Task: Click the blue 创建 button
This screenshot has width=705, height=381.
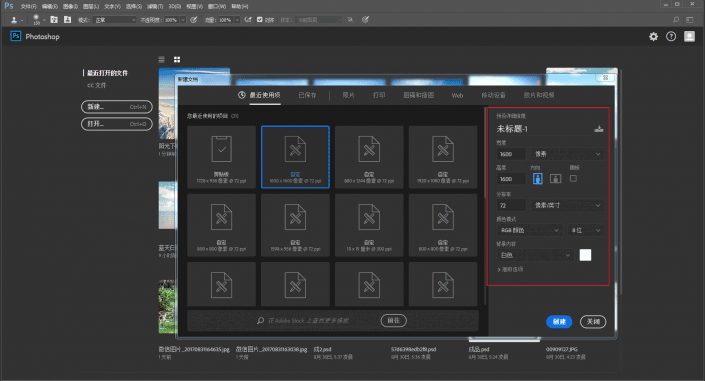Action: 559,322
